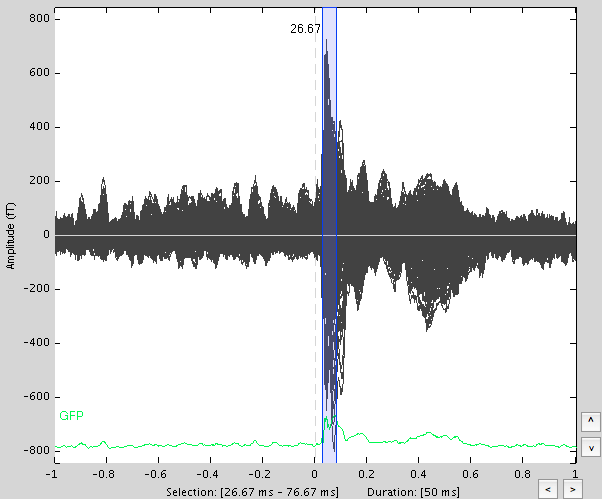Click the 0 tick on the time axis
The height and width of the screenshot is (499, 602).
(x=315, y=474)
